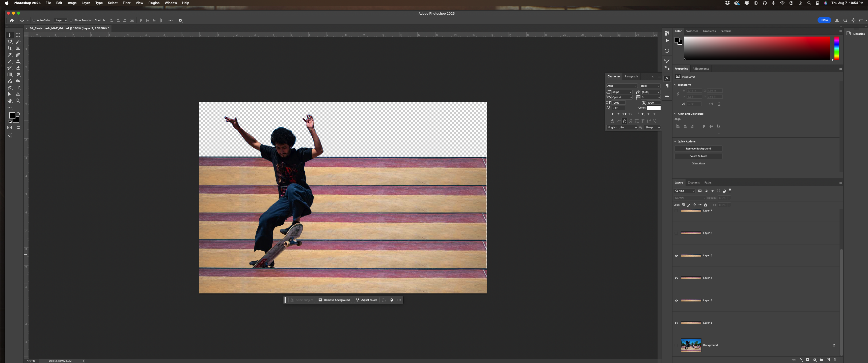
Task: Enable the Auto-Select checkbox
Action: 34,20
